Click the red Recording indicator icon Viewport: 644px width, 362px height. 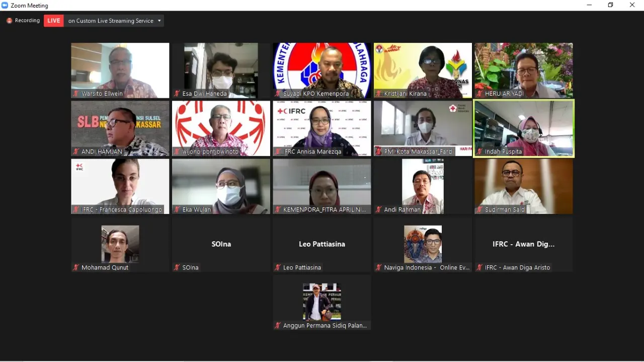click(x=9, y=21)
